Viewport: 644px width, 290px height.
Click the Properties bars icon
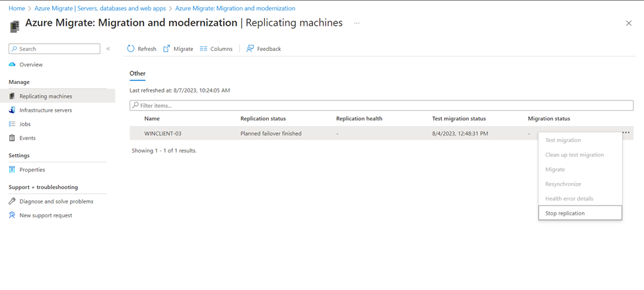pos(12,170)
